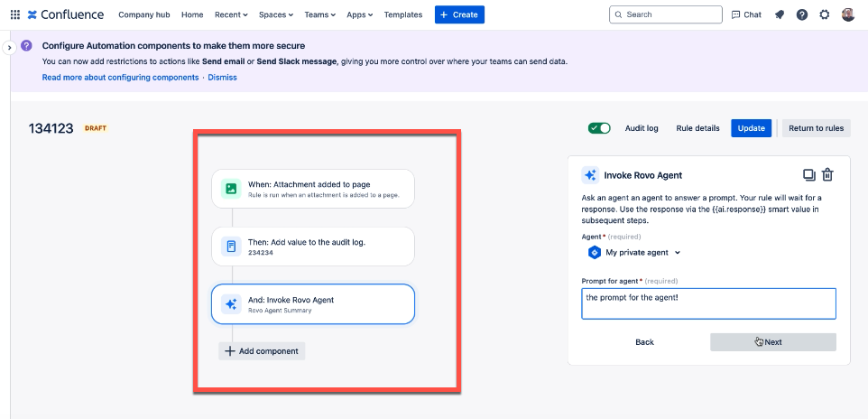
Task: Select the When: Attachment added to page trigger
Action: [x=313, y=189]
